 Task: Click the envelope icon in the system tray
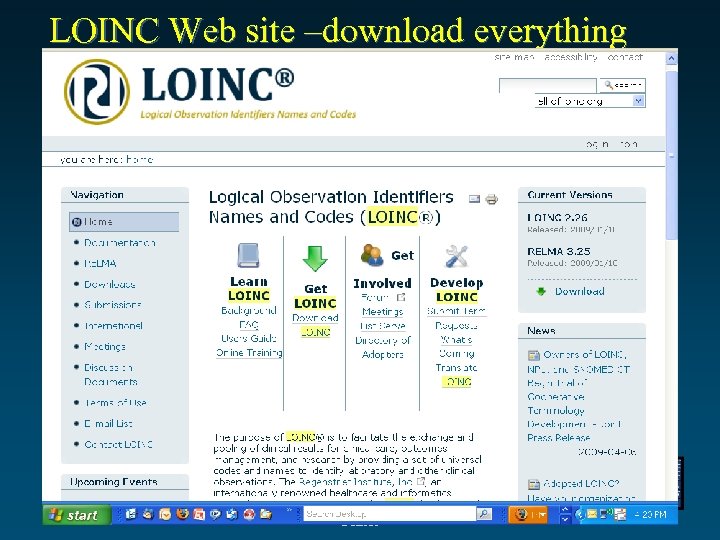click(x=592, y=514)
